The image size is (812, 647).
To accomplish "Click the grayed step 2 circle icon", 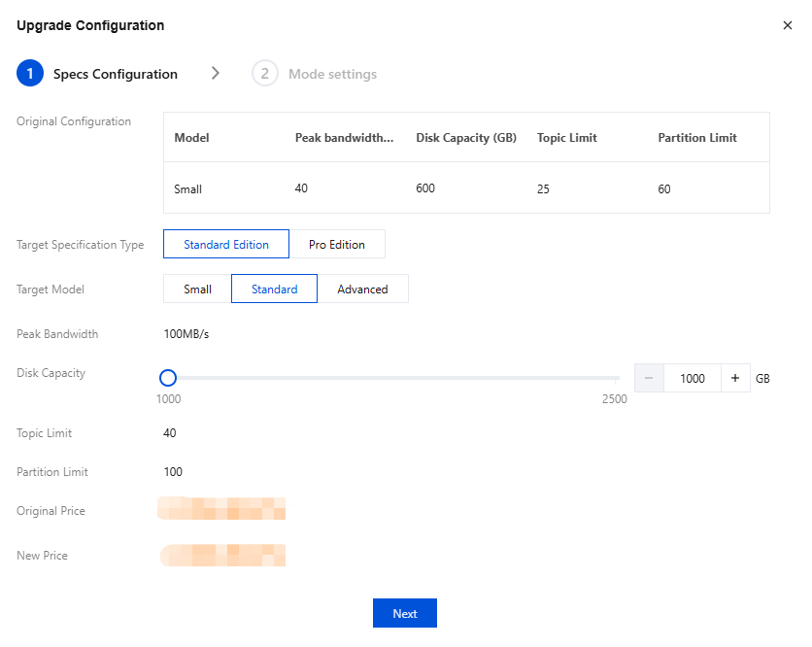I will [x=264, y=73].
